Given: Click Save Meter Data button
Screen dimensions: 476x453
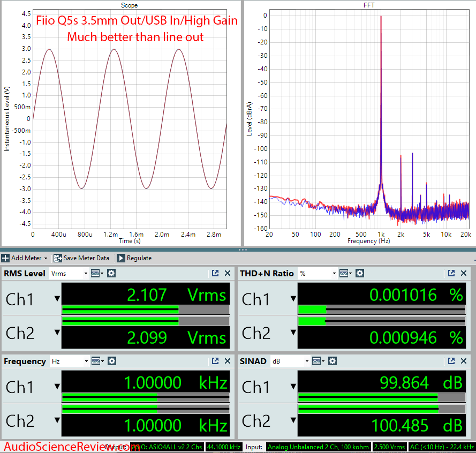Looking at the screenshot, I should (81, 258).
